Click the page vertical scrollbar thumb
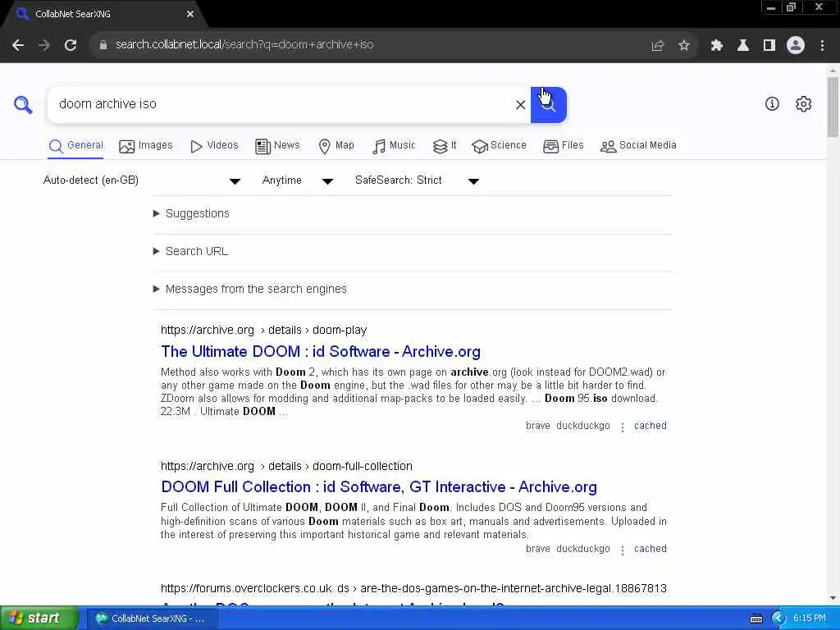 833,107
